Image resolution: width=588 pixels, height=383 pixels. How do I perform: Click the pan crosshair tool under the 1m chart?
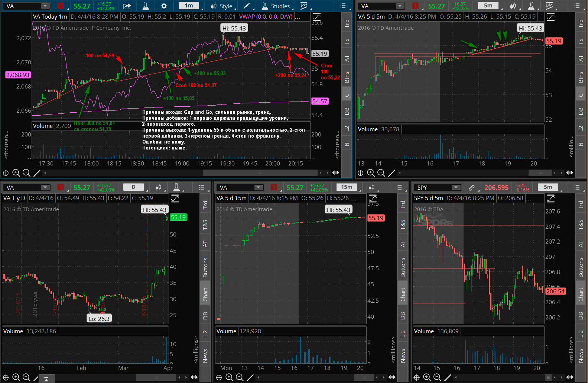[6, 173]
